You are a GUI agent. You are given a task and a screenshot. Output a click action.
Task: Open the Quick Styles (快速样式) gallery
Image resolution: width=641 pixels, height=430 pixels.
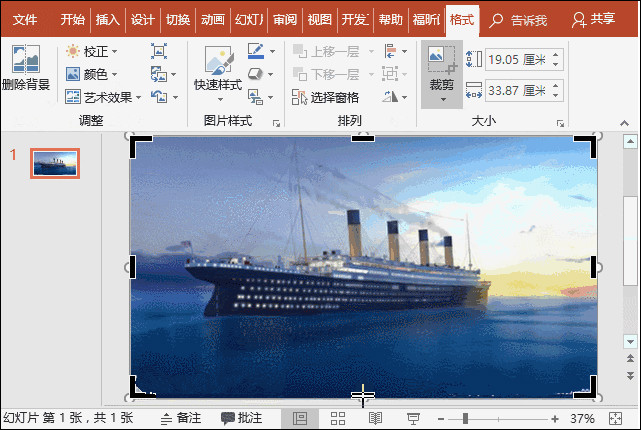218,74
